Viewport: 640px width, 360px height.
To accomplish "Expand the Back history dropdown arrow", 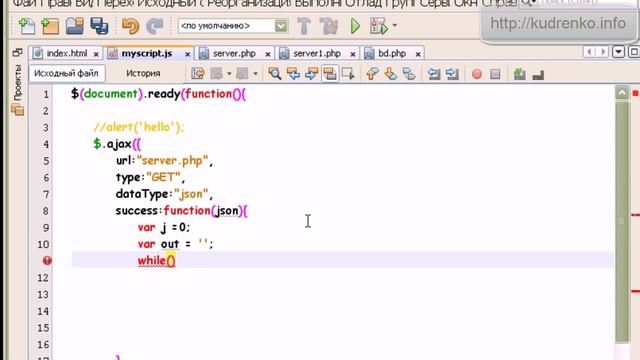I will (229, 74).
